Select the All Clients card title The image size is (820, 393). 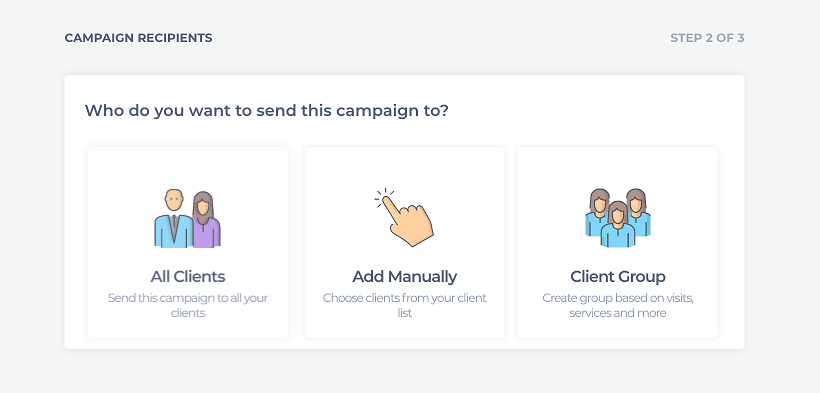tap(188, 276)
